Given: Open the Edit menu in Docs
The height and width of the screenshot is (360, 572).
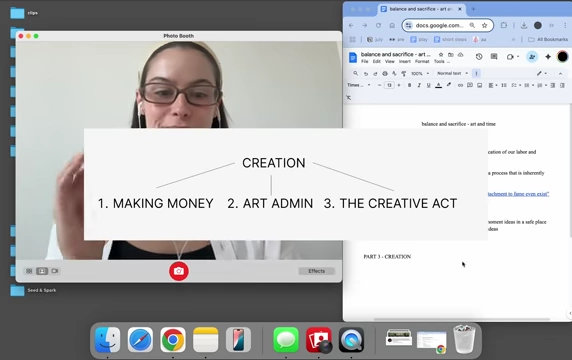Looking at the screenshot, I should pyautogui.click(x=377, y=62).
